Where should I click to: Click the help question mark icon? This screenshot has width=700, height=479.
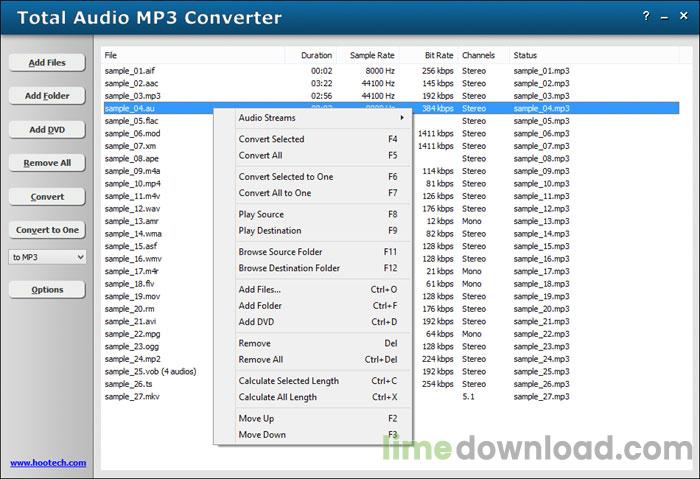coord(646,17)
